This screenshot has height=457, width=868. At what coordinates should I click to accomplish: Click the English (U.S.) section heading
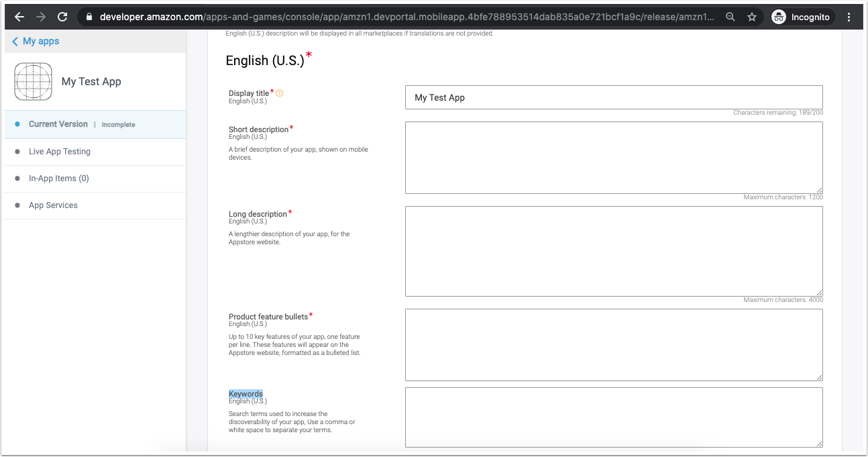tap(265, 60)
